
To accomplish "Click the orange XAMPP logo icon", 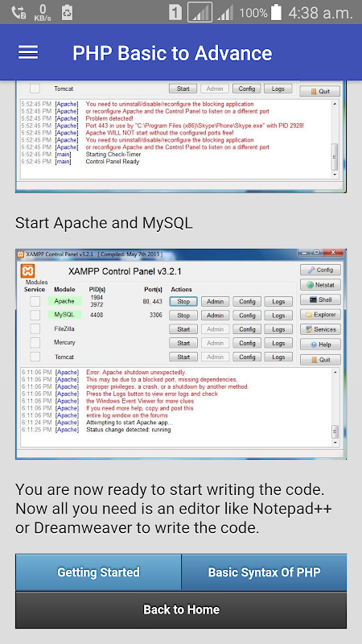I will pos(28,271).
